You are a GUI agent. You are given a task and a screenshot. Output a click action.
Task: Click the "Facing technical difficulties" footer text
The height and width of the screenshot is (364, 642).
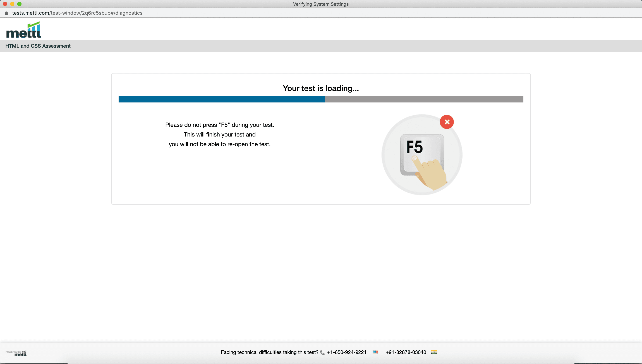[269, 352]
